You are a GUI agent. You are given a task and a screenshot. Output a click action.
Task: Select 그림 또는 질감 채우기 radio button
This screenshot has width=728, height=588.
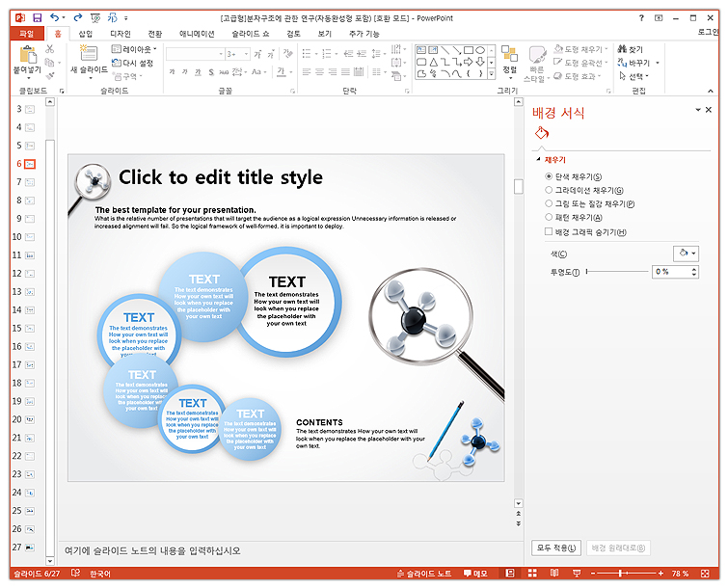[549, 203]
